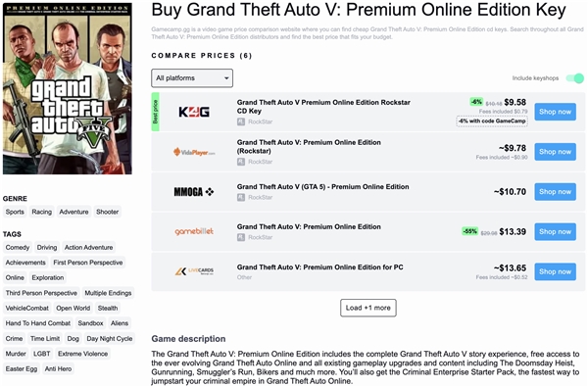Click the GTA V cover art image
This screenshot has height=387, width=588.
pos(68,88)
